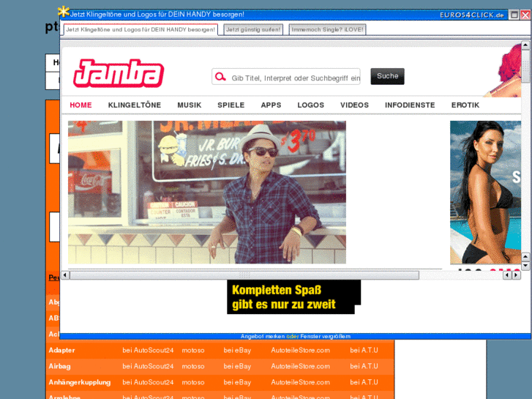Click EUROS4CLICK.de label in title bar
The image size is (532, 399).
pyautogui.click(x=471, y=15)
